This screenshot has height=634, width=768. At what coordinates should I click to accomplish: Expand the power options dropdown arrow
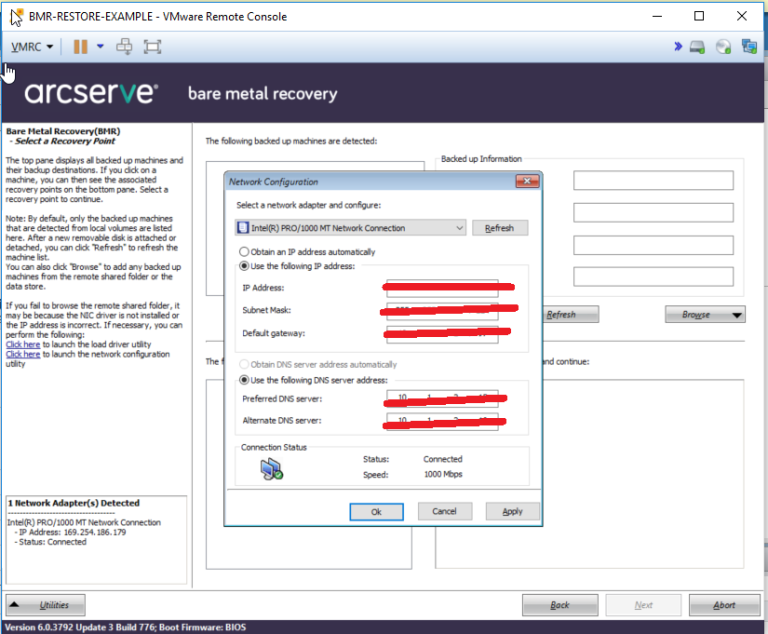pos(100,47)
